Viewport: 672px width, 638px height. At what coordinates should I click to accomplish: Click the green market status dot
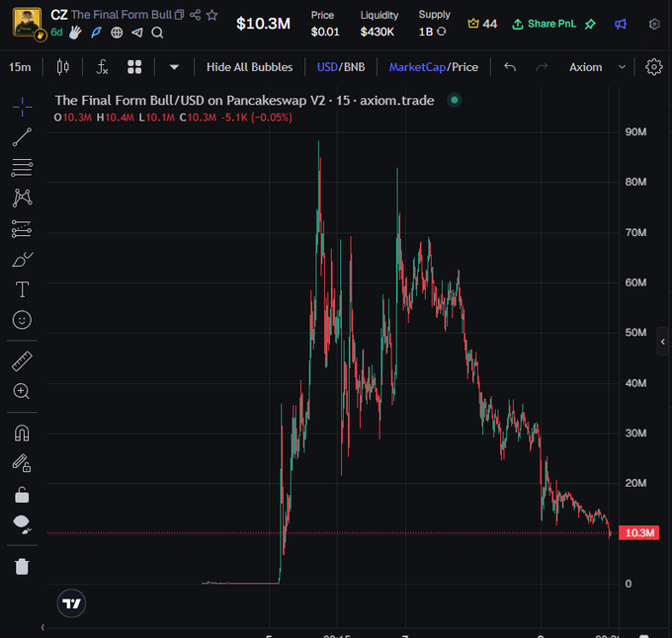click(x=455, y=100)
